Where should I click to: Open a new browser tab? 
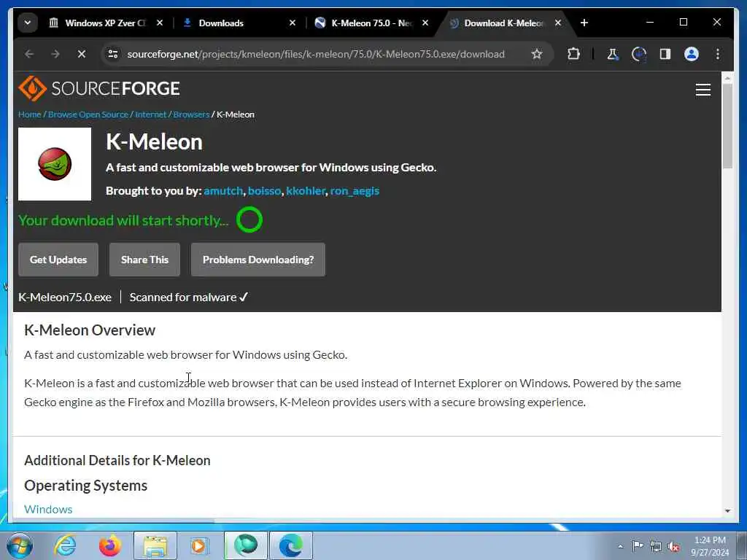[x=584, y=23]
